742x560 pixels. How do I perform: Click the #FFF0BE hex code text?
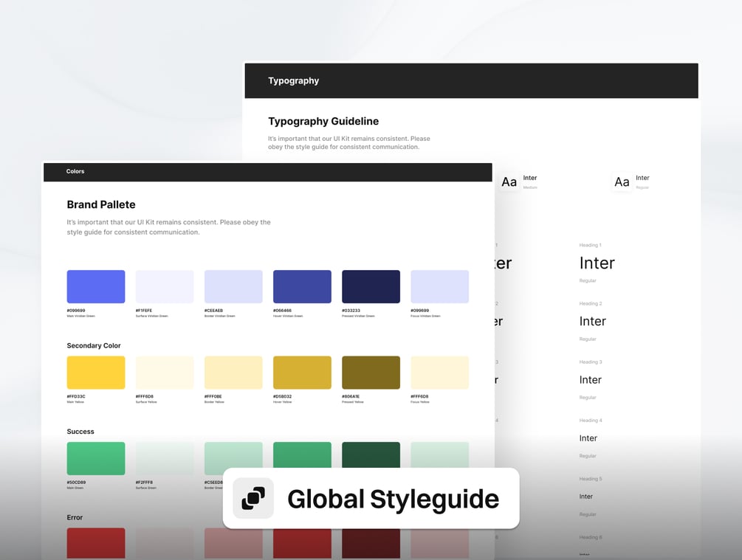(x=213, y=397)
